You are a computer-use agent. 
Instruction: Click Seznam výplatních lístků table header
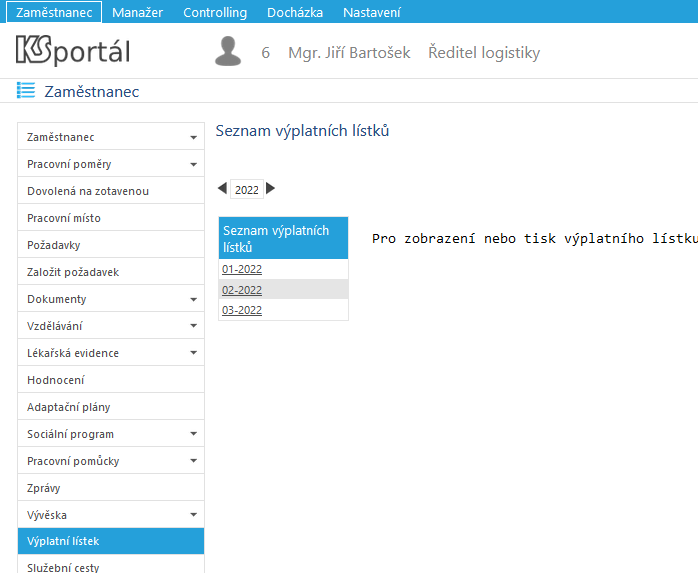point(284,238)
